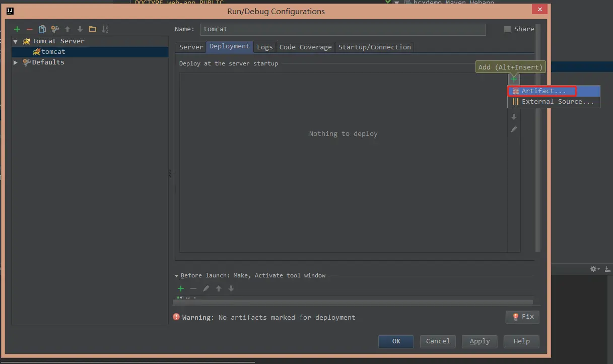613x364 pixels.
Task: Remove configuration with red minus icon
Action: 30,29
